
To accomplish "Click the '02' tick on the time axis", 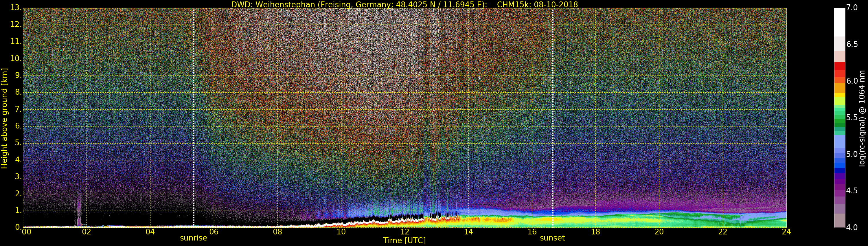I will (87, 232).
